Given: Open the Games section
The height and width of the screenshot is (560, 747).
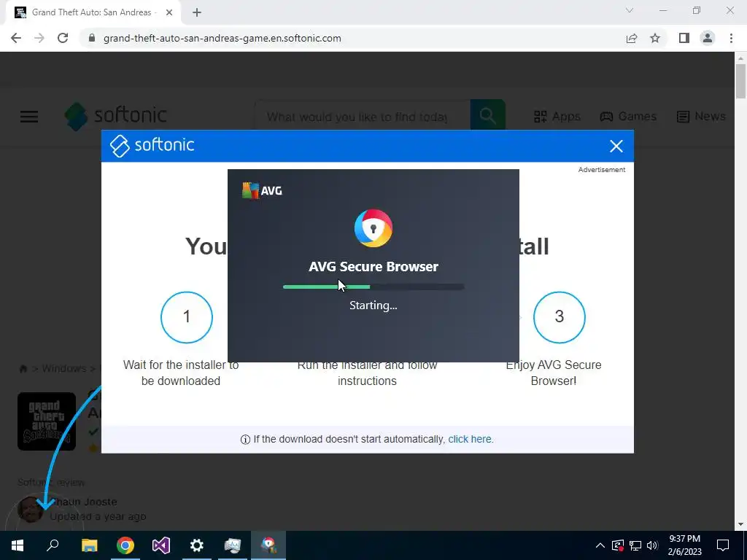Looking at the screenshot, I should (627, 117).
